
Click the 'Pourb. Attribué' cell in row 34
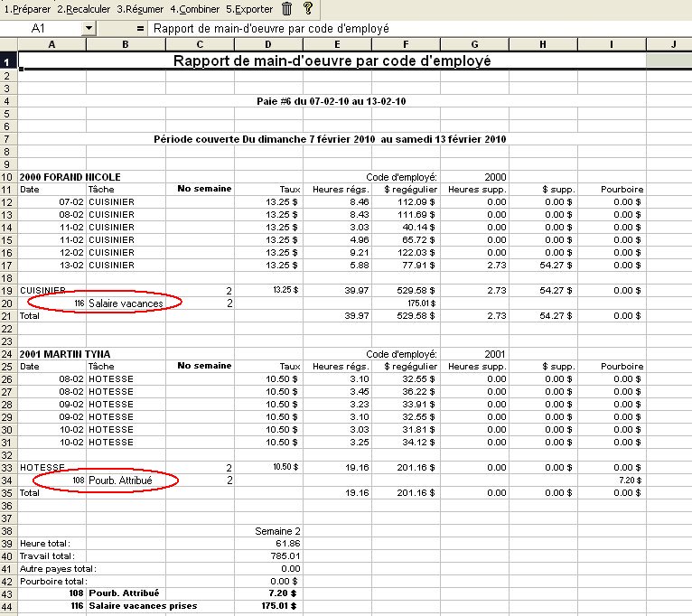(126, 481)
